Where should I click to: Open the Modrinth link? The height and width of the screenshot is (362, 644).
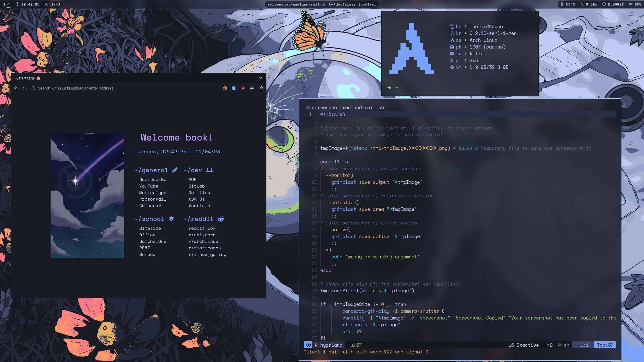click(x=199, y=206)
